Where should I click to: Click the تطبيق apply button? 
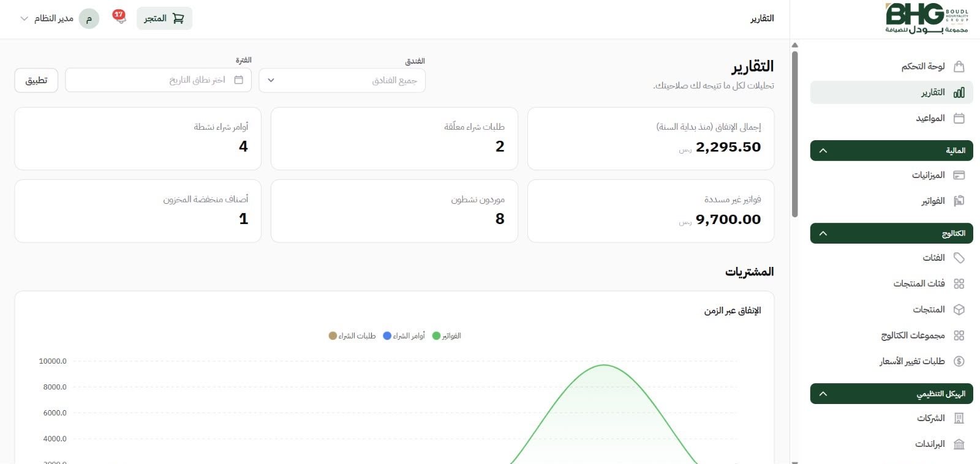pyautogui.click(x=36, y=80)
